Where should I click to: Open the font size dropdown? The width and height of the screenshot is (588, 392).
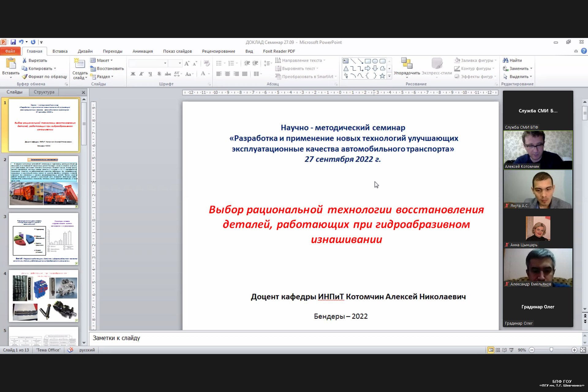[180, 63]
